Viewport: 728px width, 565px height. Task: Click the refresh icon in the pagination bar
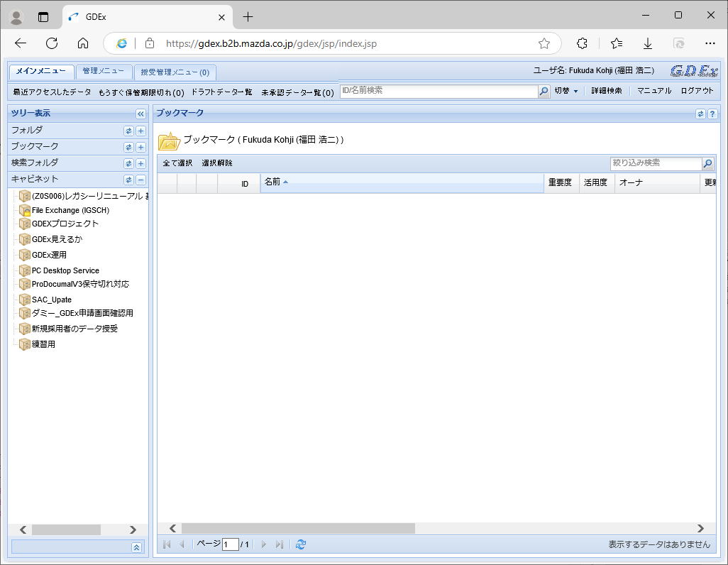pos(301,544)
